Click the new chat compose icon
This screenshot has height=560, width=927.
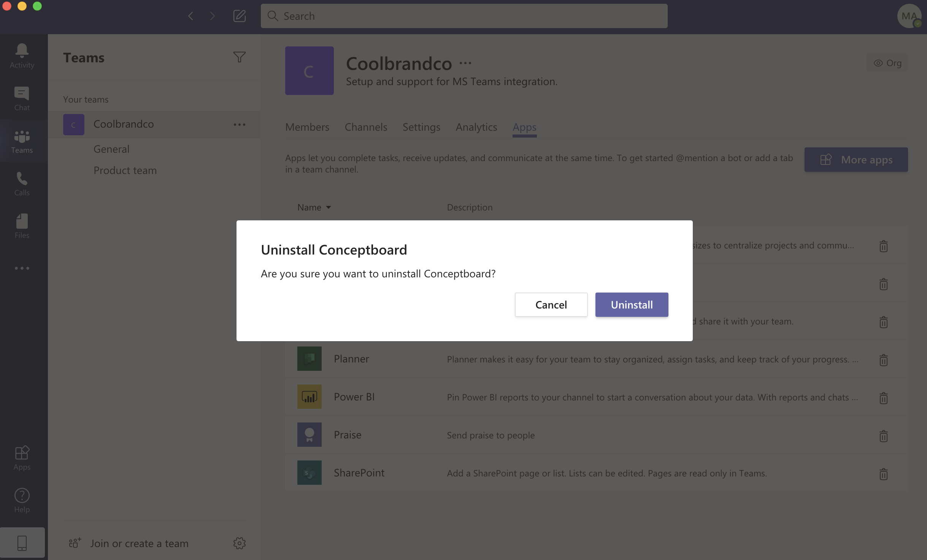239,16
